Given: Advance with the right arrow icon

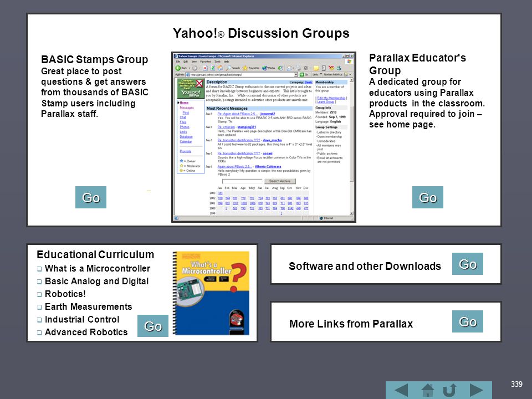Looking at the screenshot, I should [x=477, y=391].
